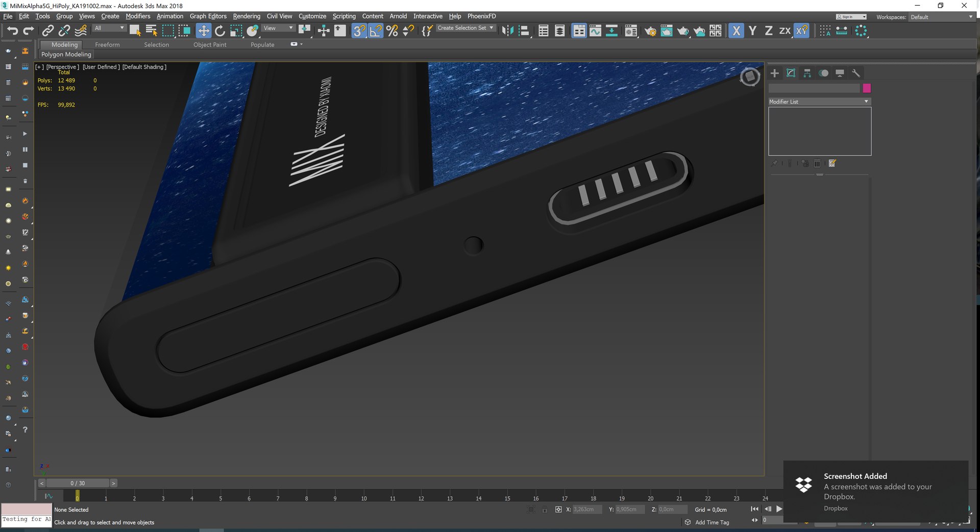980x532 pixels.
Task: Step the time slider forward one frame
Action: 113,483
